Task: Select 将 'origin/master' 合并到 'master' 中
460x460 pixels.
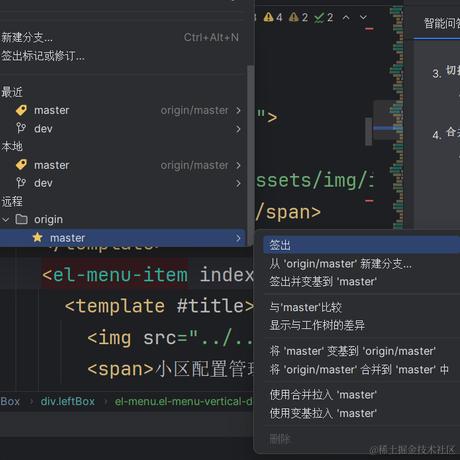Action: 362,369
